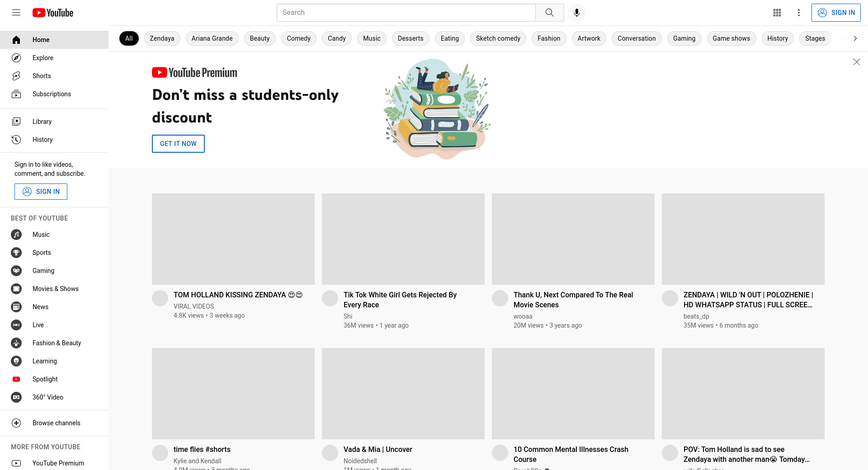Open 'Tik Tok White Girl Gets Rejected' title
Image resolution: width=868 pixels, height=470 pixels.
pos(400,300)
